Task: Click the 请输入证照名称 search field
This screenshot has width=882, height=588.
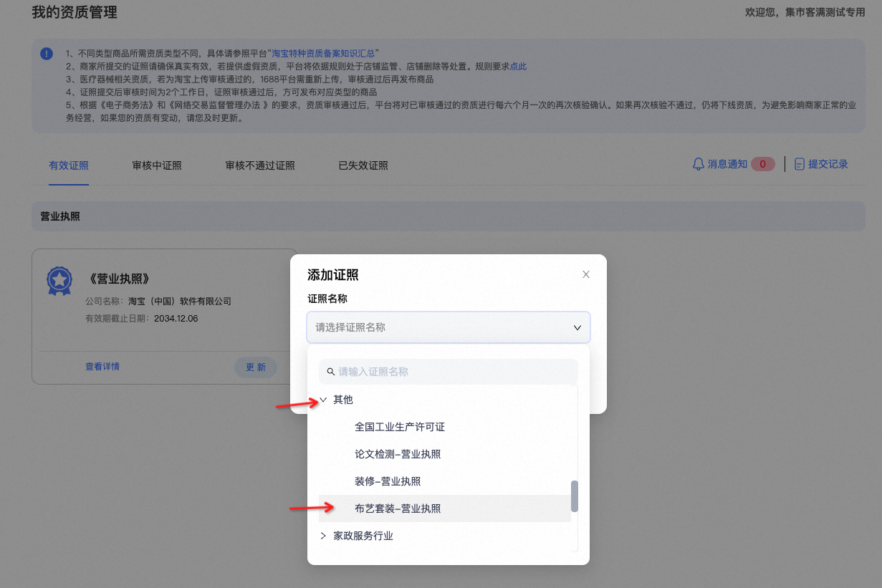Action: pyautogui.click(x=449, y=372)
